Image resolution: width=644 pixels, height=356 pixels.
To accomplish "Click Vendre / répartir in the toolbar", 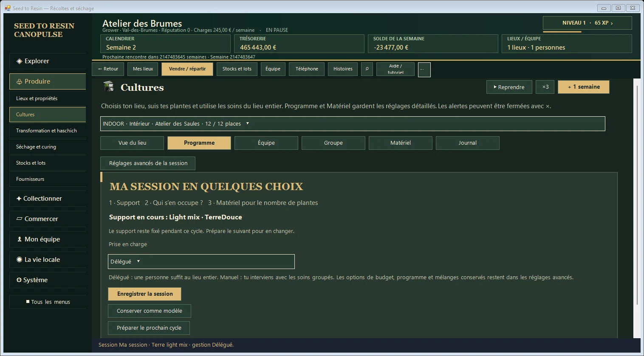I will [187, 69].
